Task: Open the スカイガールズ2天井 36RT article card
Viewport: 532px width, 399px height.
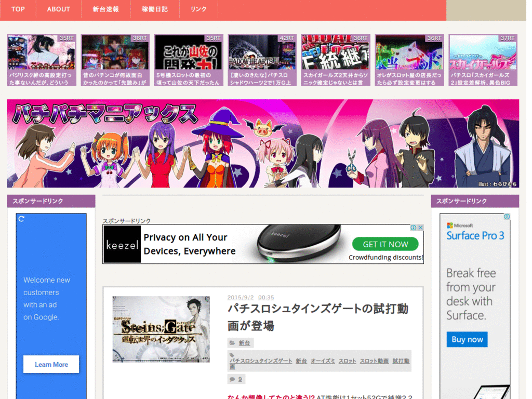Action: [336, 60]
